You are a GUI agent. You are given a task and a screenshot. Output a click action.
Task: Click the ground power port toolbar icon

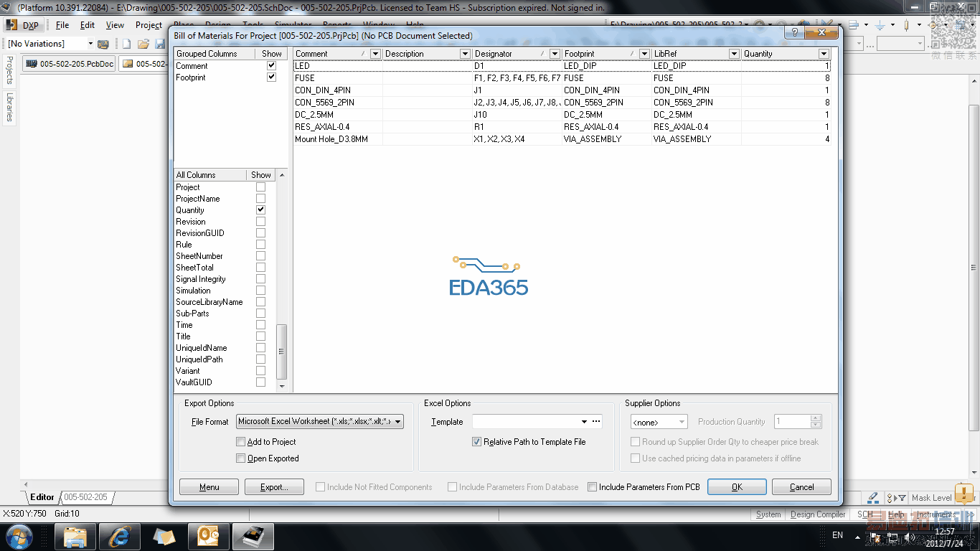[881, 26]
